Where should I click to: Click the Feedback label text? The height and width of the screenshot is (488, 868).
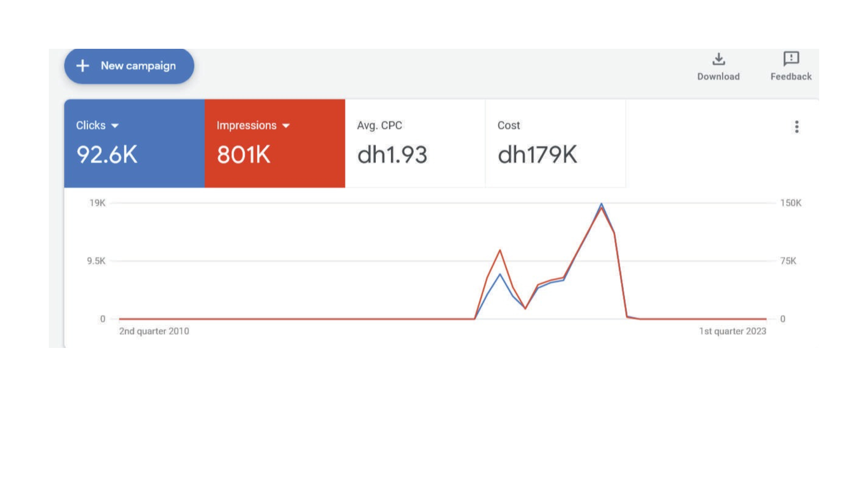click(791, 77)
